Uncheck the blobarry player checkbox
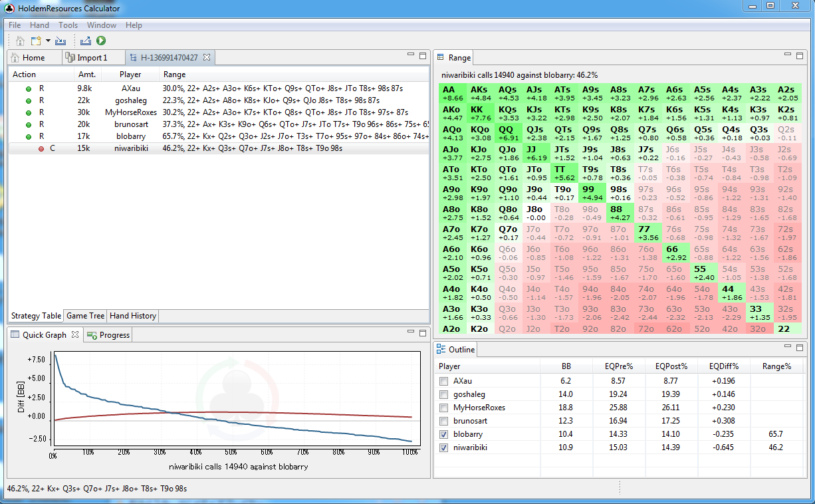The image size is (815, 504). pyautogui.click(x=443, y=435)
